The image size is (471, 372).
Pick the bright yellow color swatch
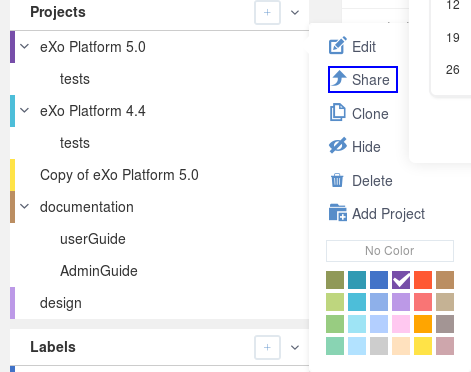[x=423, y=346]
